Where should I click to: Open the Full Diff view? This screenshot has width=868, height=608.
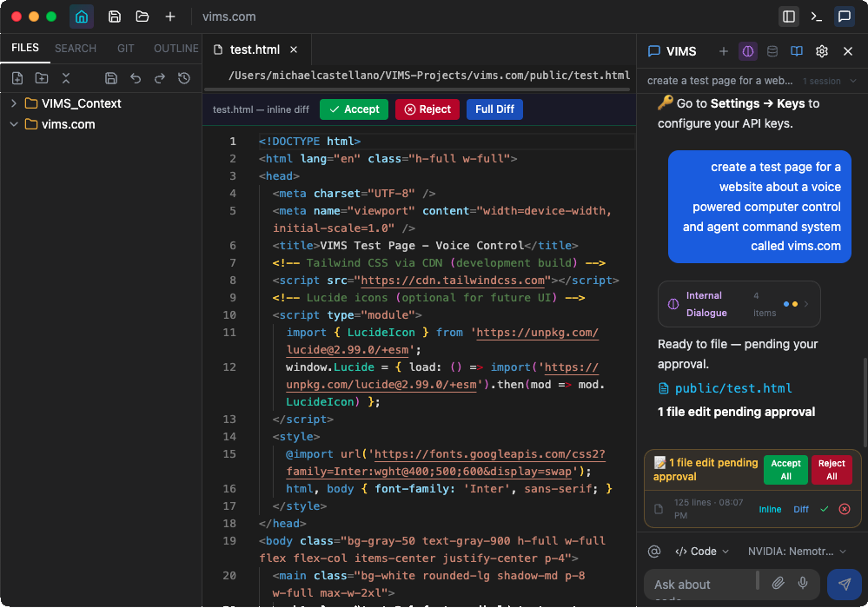[x=494, y=109]
